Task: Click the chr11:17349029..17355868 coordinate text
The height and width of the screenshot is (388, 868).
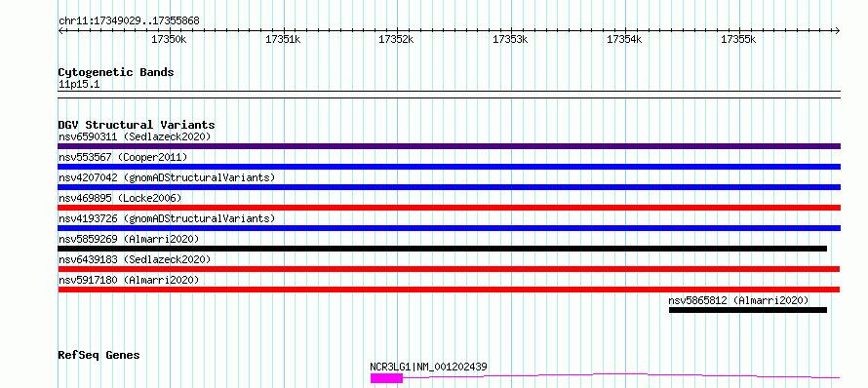Action: pos(129,21)
